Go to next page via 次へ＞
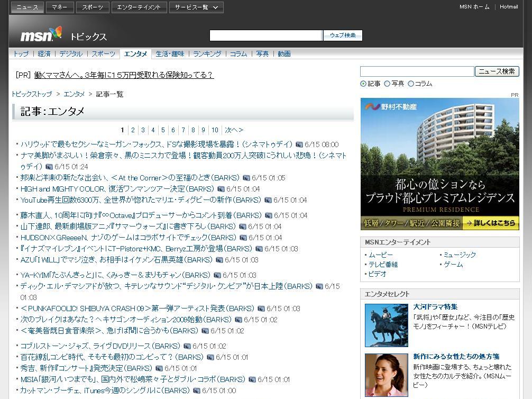The height and width of the screenshot is (399, 532). pyautogui.click(x=234, y=130)
